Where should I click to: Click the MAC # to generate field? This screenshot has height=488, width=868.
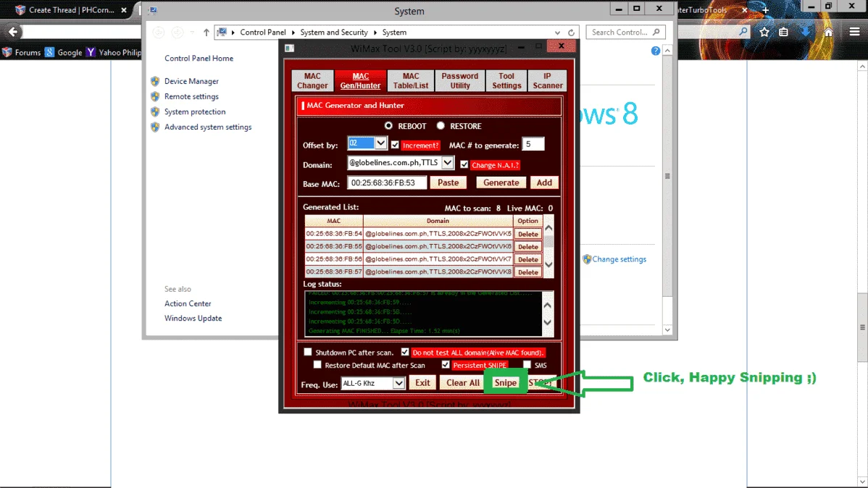(x=533, y=144)
